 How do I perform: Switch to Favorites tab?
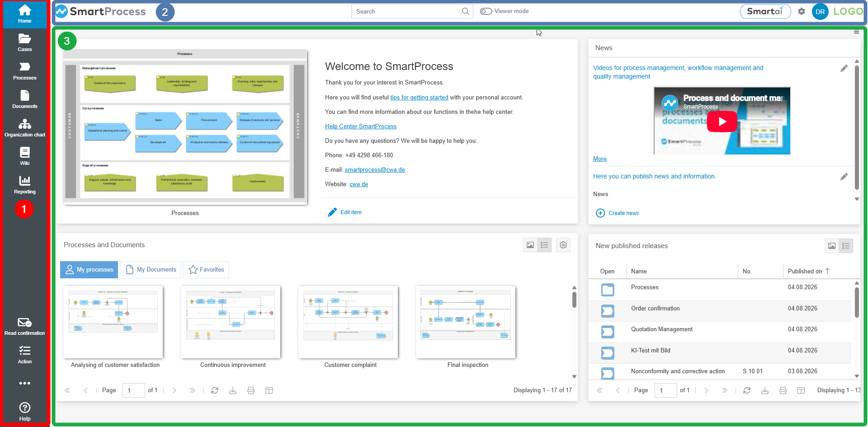point(206,270)
